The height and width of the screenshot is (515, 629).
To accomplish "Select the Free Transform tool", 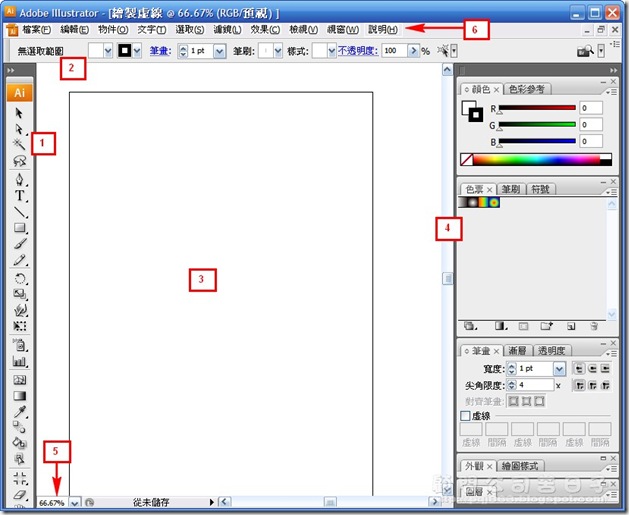I will tap(20, 326).
